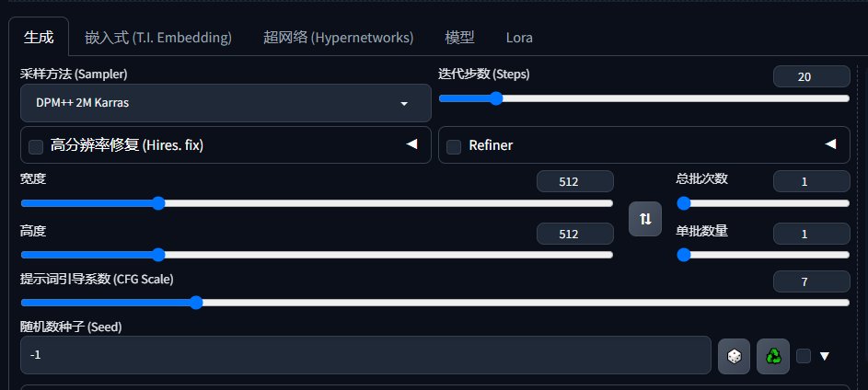Click the 高度 height value box
Screen dimensions: 868x390
(575, 234)
